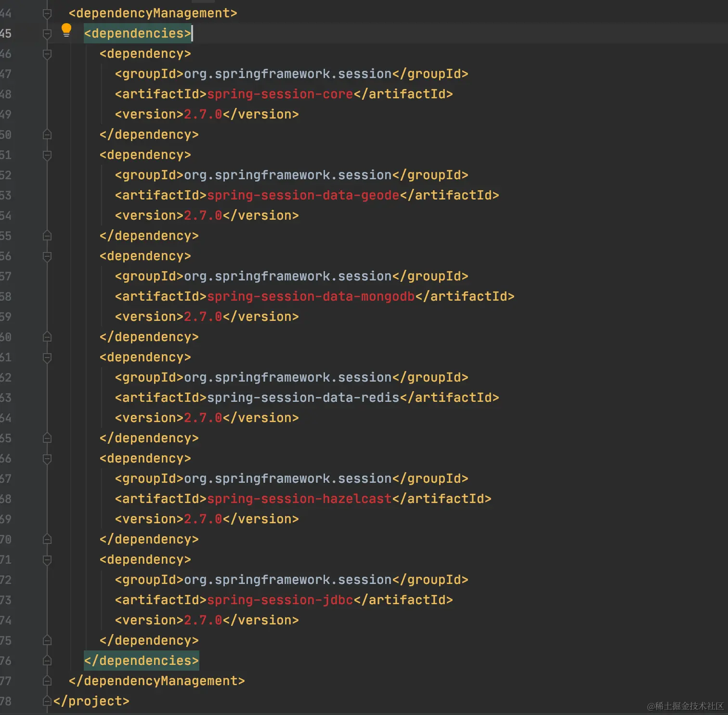Click the </dependency> tag on line 50
The height and width of the screenshot is (715, 728).
tap(149, 134)
